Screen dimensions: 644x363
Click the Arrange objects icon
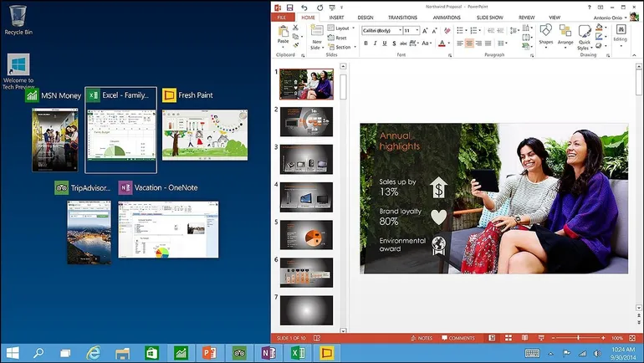pos(565,34)
